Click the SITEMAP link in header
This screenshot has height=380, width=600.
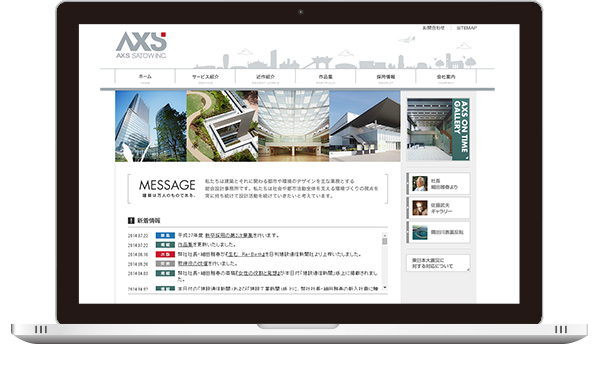tap(466, 28)
